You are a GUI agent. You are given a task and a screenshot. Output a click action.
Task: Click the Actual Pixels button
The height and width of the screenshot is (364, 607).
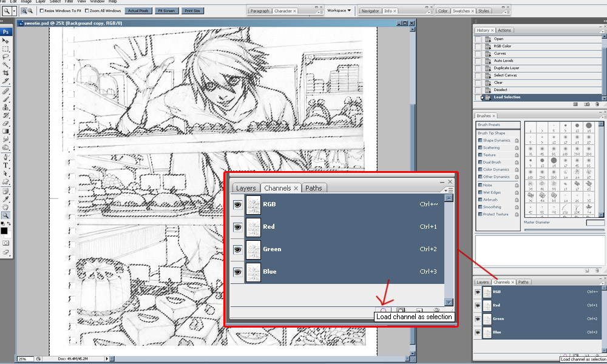138,11
